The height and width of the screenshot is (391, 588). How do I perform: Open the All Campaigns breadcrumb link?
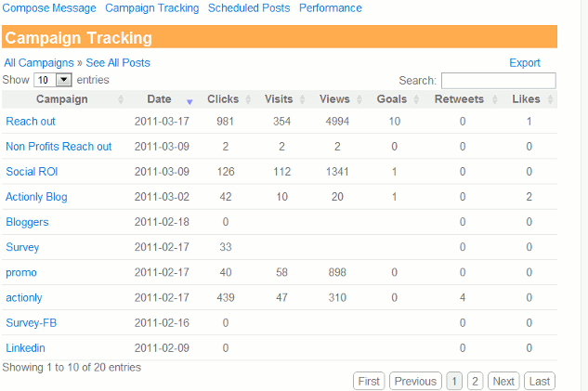point(39,62)
